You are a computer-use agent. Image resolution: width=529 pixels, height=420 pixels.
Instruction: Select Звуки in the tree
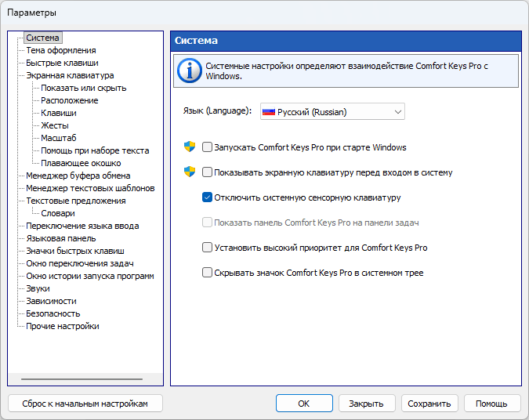click(38, 288)
